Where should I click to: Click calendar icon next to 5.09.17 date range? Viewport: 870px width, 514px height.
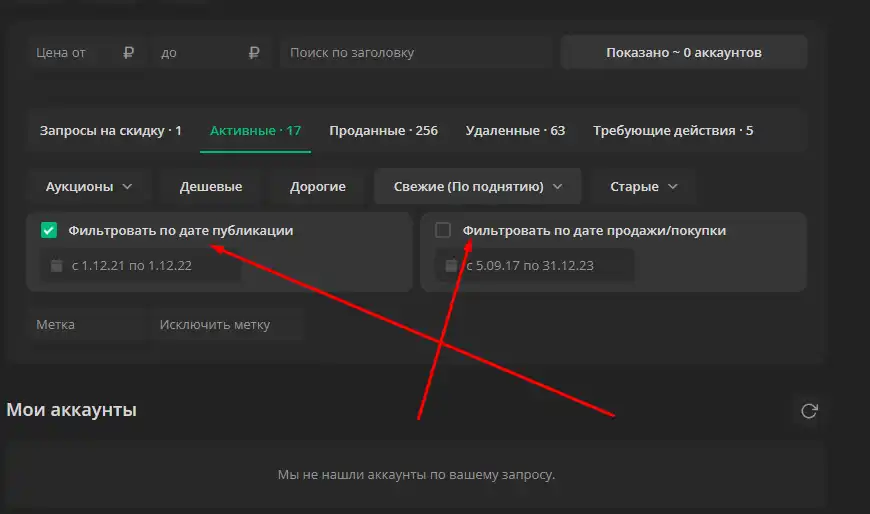coord(451,265)
